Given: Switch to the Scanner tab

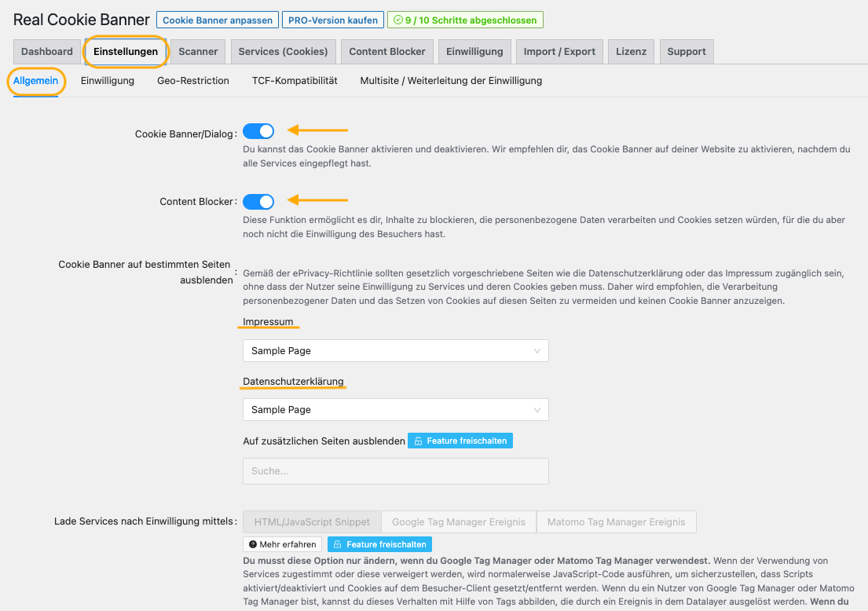Looking at the screenshot, I should coord(198,52).
